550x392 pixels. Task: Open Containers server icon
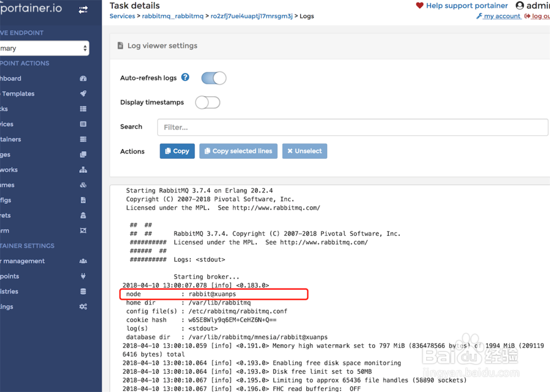tap(83, 139)
